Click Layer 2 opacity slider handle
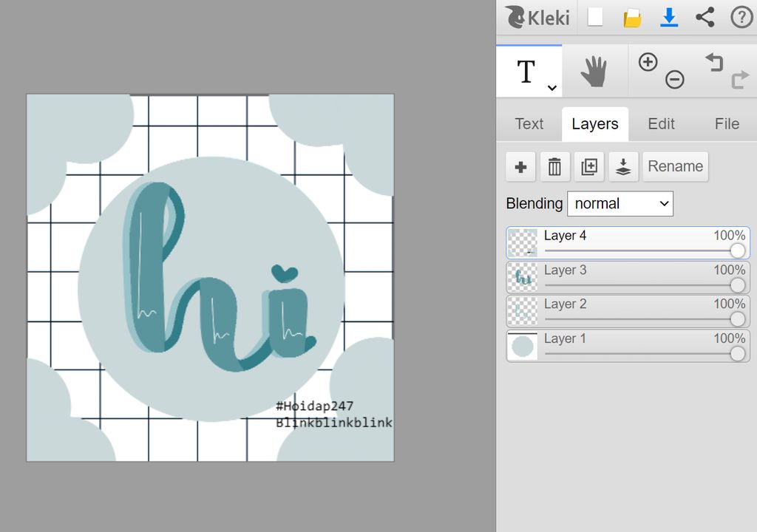The height and width of the screenshot is (532, 757). point(737,319)
